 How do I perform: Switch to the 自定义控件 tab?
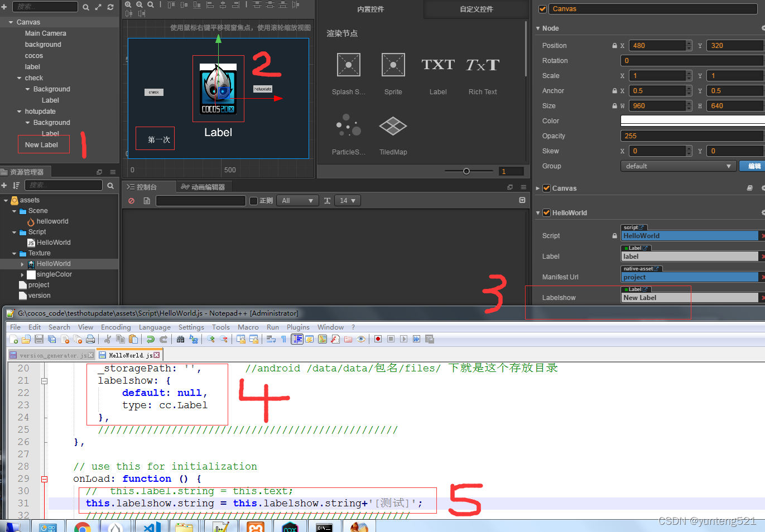tap(477, 9)
